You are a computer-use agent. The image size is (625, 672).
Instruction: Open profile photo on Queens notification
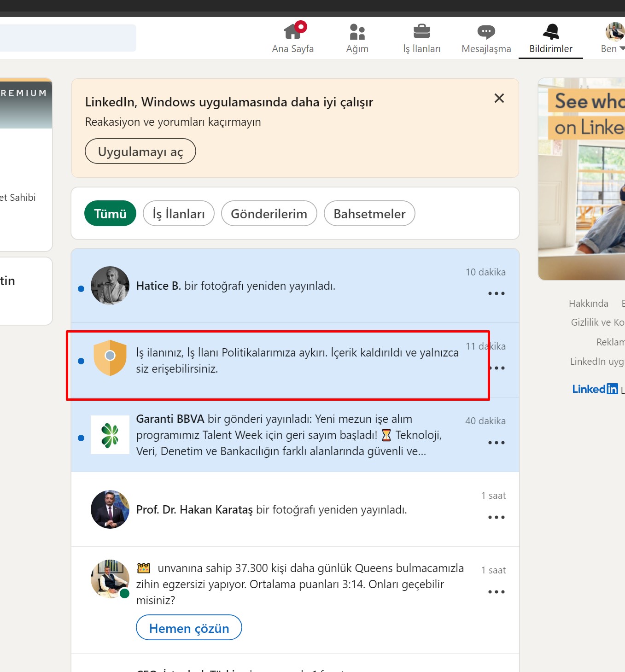tap(110, 579)
